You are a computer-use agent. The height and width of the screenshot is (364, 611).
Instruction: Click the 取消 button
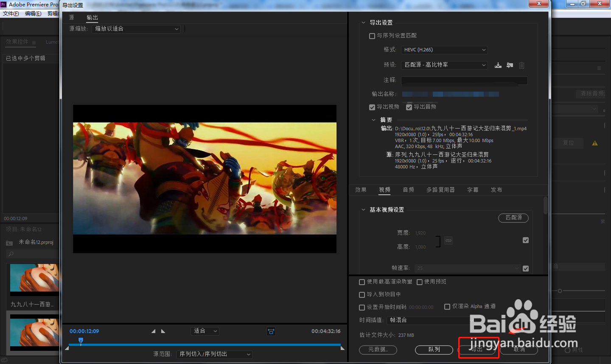coord(519,350)
